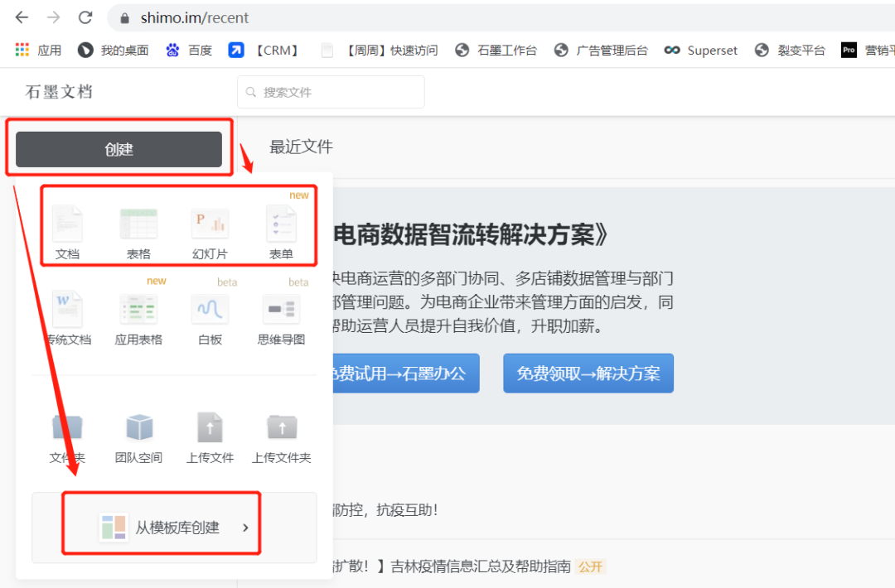
Task: Click inside the 搜索文件 search field
Action: tap(331, 92)
